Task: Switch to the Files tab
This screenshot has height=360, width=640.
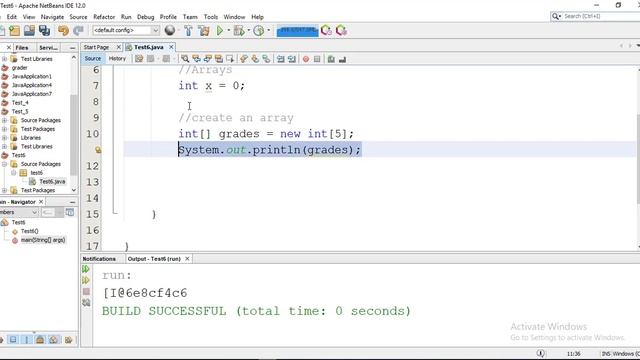Action: click(22, 48)
